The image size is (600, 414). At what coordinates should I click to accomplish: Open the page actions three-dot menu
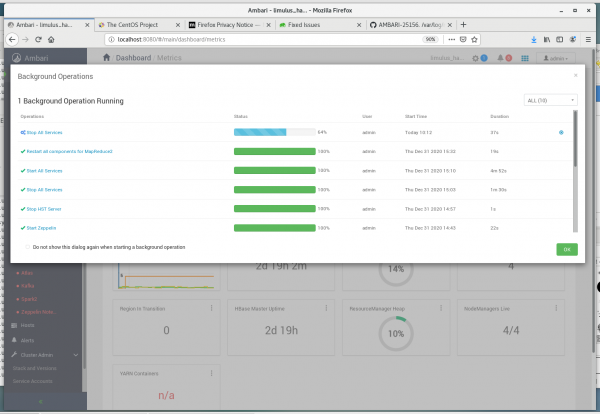452,39
